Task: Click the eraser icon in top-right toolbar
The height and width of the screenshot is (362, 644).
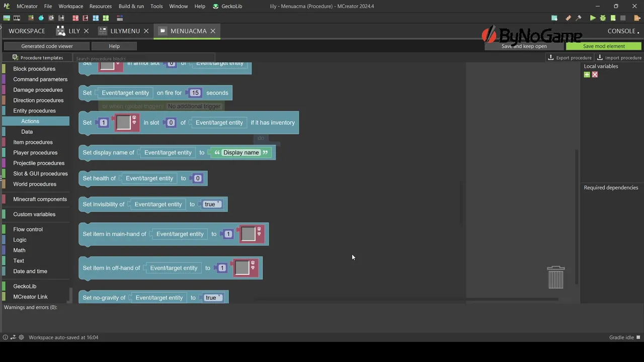Action: 569,18
